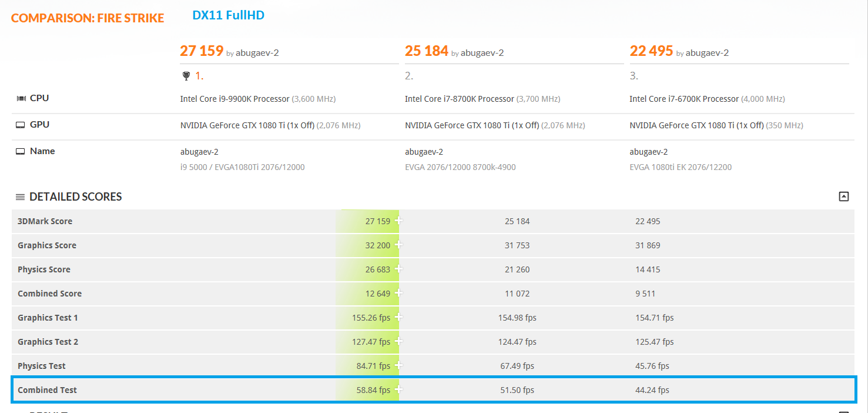The height and width of the screenshot is (413, 868).
Task: Click plus icon beside 84.71 fps
Action: 398,366
